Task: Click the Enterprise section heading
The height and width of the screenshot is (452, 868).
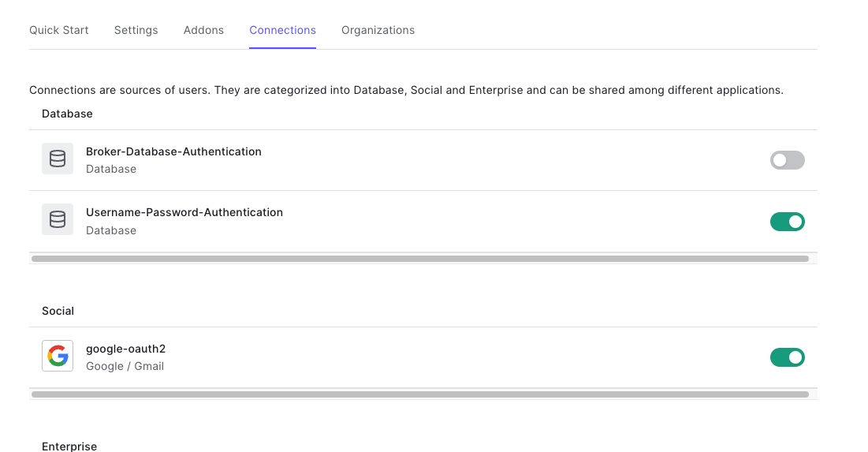Action: tap(69, 446)
